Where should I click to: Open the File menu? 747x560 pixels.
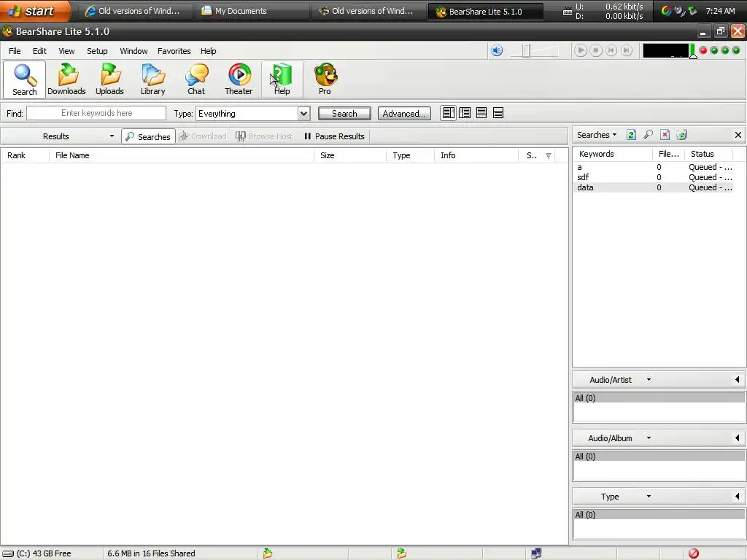pyautogui.click(x=15, y=51)
